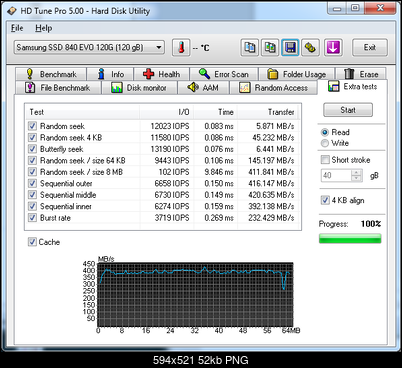Toggle Random seek / size 64 KB checkbox
The image size is (402, 368).
32,160
